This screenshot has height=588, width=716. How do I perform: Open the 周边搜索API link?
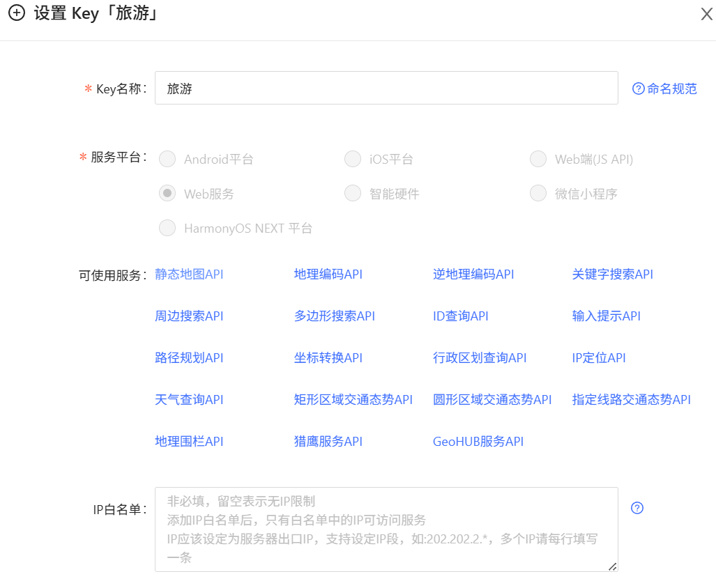click(x=189, y=316)
